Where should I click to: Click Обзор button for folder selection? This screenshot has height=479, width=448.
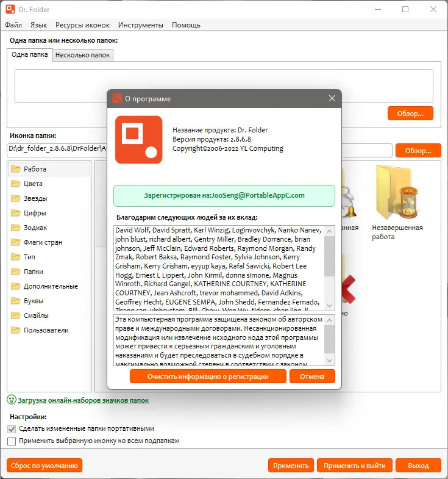pyautogui.click(x=410, y=113)
